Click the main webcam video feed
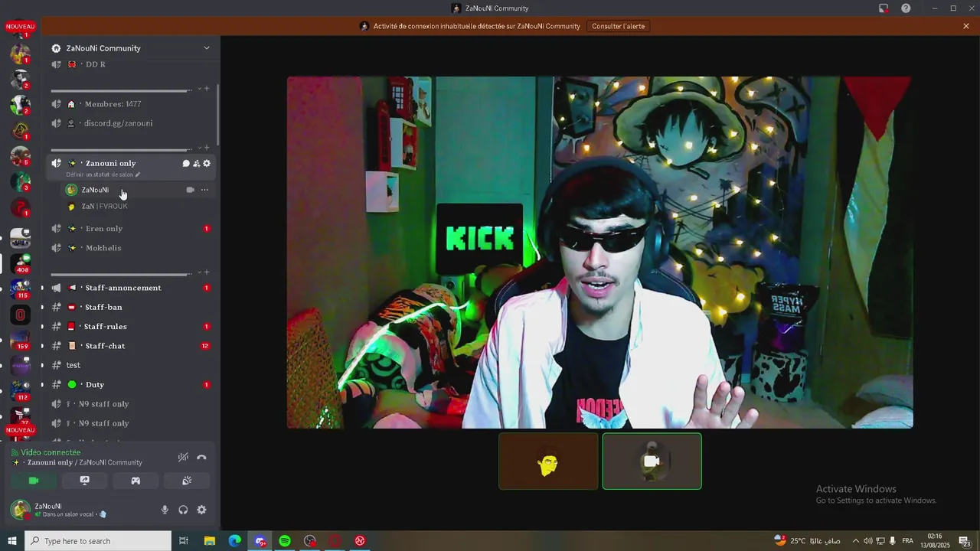Viewport: 980px width, 551px height. [x=600, y=253]
